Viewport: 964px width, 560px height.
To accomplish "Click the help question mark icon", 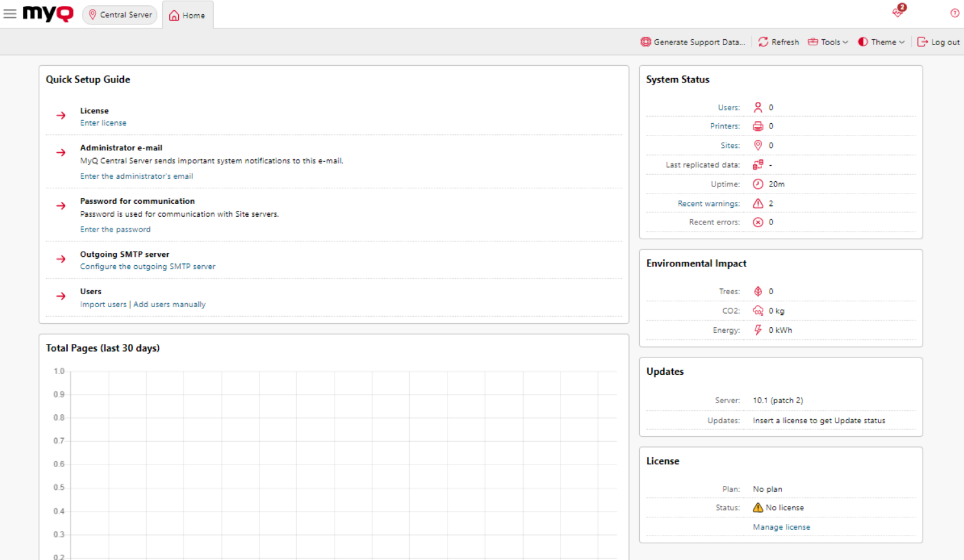I will tap(954, 13).
